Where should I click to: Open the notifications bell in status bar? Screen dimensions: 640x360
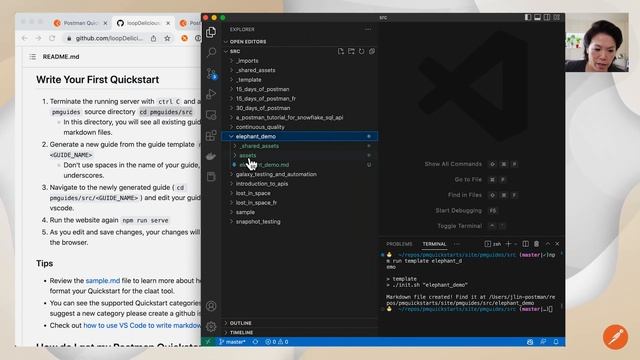[556, 342]
